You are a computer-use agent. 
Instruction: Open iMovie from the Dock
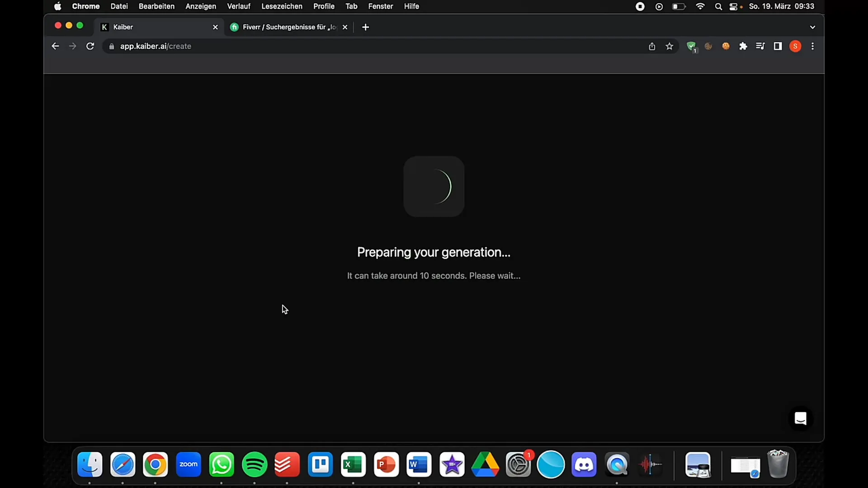click(452, 465)
